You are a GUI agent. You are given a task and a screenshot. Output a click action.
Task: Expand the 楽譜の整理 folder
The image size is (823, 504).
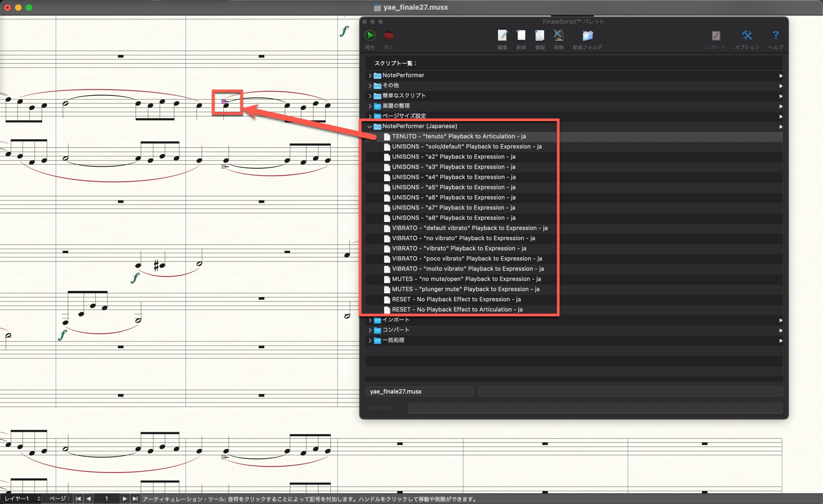coord(370,106)
